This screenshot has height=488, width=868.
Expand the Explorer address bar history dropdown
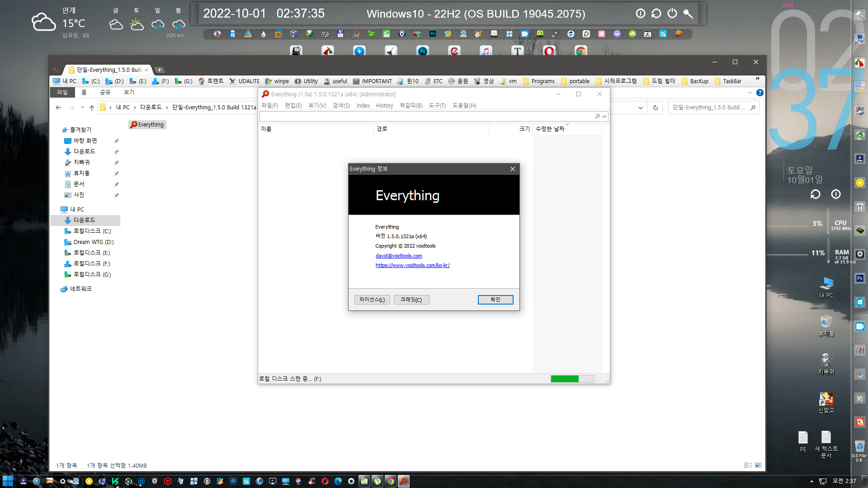click(640, 108)
